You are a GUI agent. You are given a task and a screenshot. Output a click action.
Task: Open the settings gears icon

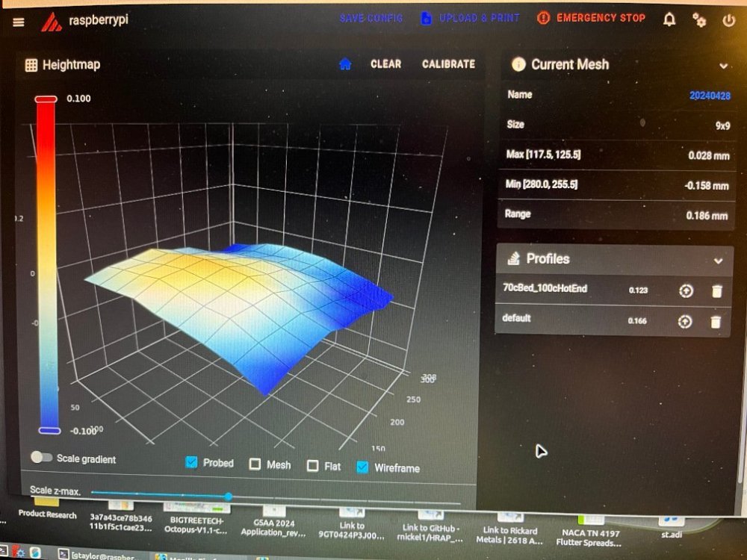click(x=699, y=20)
